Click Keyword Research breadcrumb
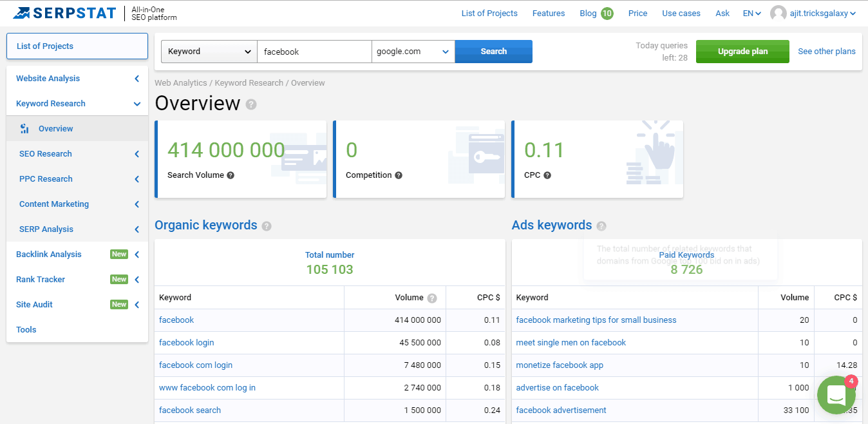This screenshot has height=424, width=868. pos(249,83)
